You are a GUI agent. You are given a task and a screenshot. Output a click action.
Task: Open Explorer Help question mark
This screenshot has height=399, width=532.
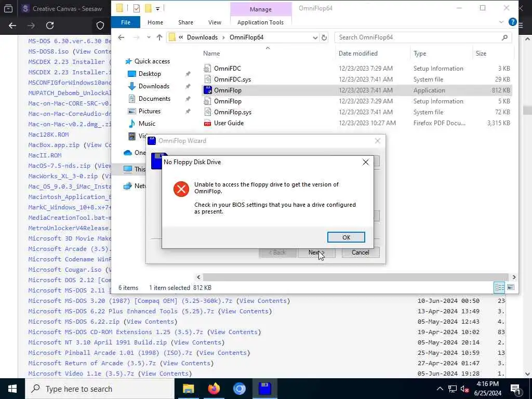click(x=512, y=22)
